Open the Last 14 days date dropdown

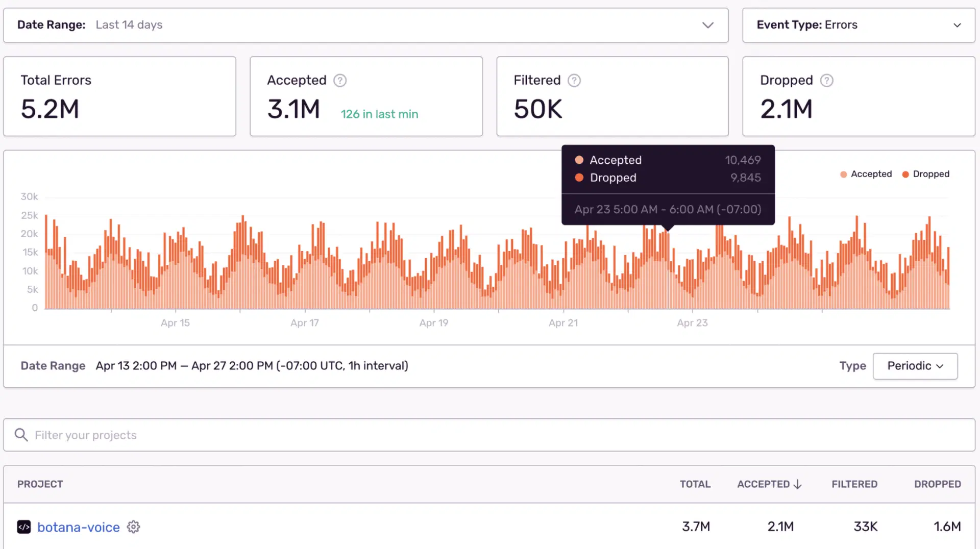point(129,24)
